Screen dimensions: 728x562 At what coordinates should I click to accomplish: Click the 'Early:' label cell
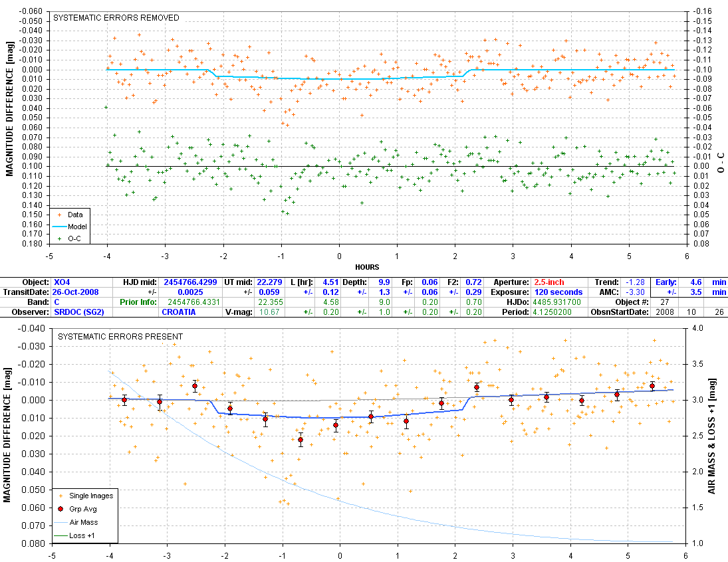tap(666, 282)
